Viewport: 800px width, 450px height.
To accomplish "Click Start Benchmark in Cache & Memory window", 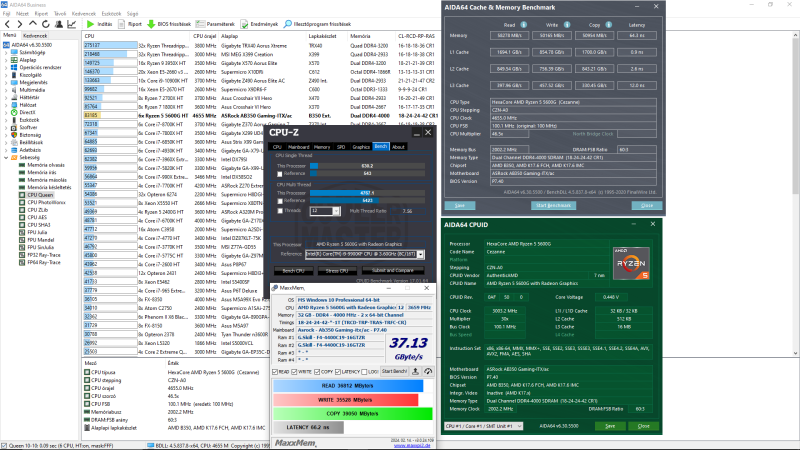I will pyautogui.click(x=554, y=205).
